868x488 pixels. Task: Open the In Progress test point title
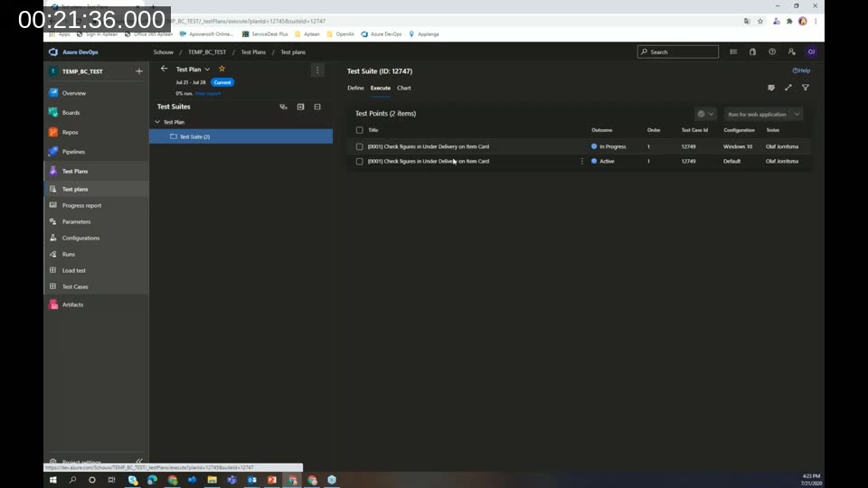[x=429, y=146]
